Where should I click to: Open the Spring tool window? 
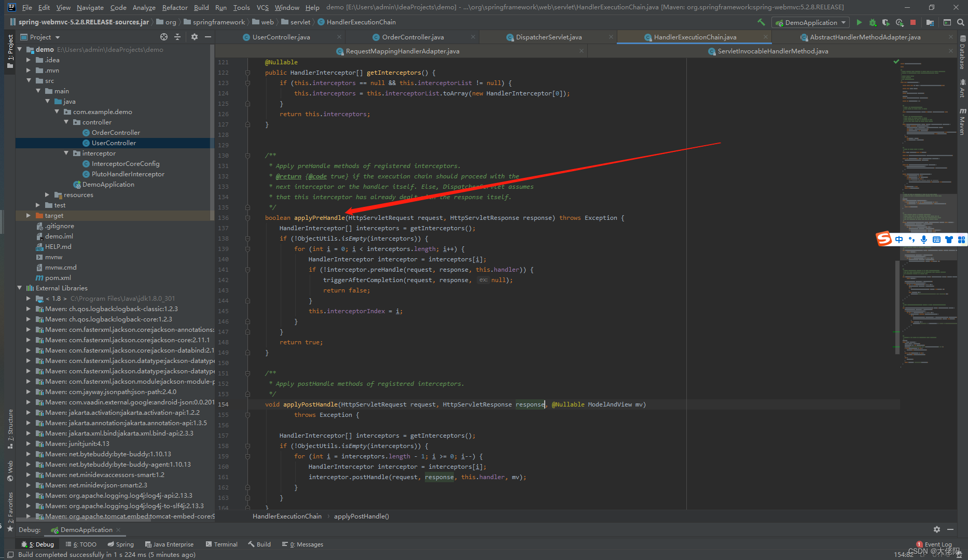(x=120, y=544)
